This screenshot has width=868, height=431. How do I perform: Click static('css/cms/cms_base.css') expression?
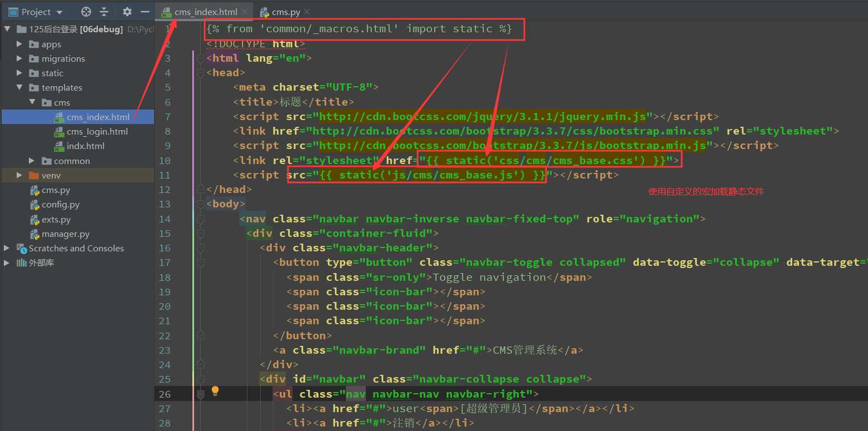[546, 160]
